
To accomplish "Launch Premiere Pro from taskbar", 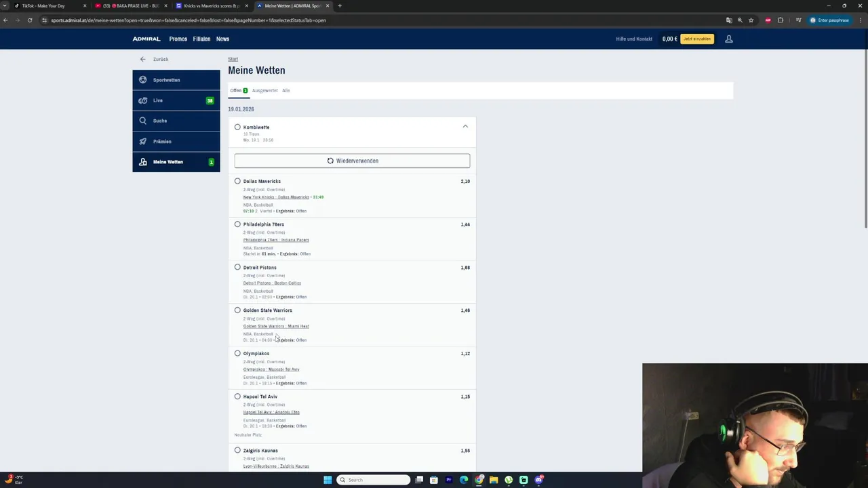I will (449, 480).
